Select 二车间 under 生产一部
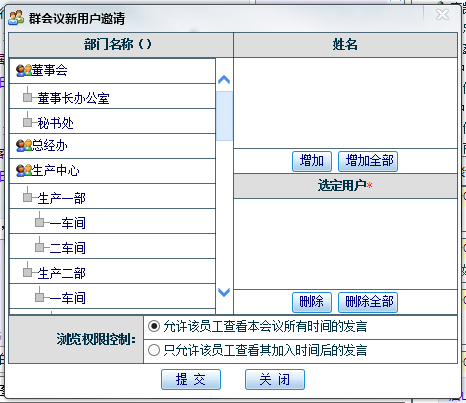466x403 pixels. [x=68, y=248]
